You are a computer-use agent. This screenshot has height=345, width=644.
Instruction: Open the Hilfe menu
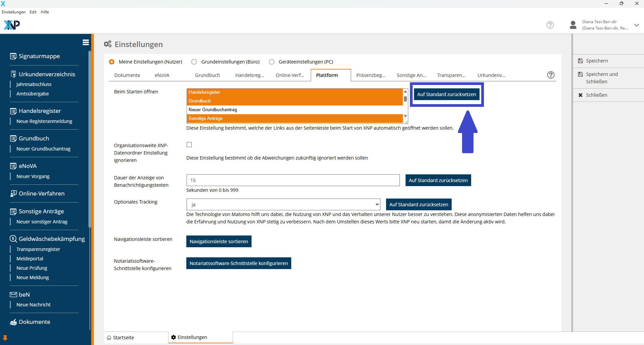pyautogui.click(x=45, y=12)
